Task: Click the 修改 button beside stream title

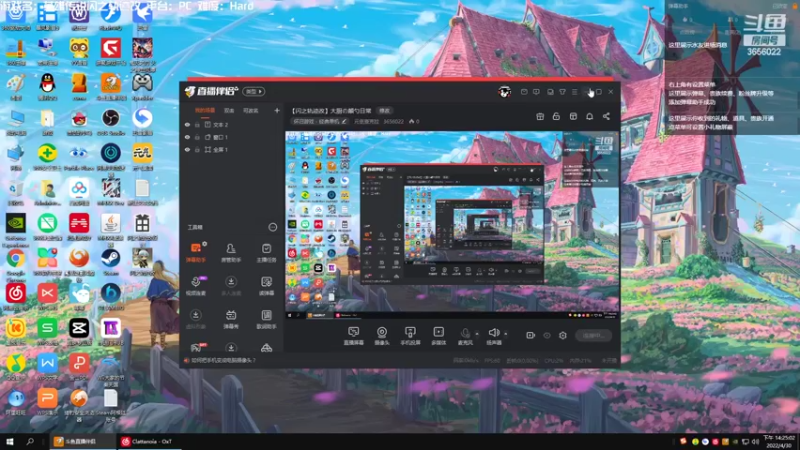Action: pyautogui.click(x=384, y=111)
